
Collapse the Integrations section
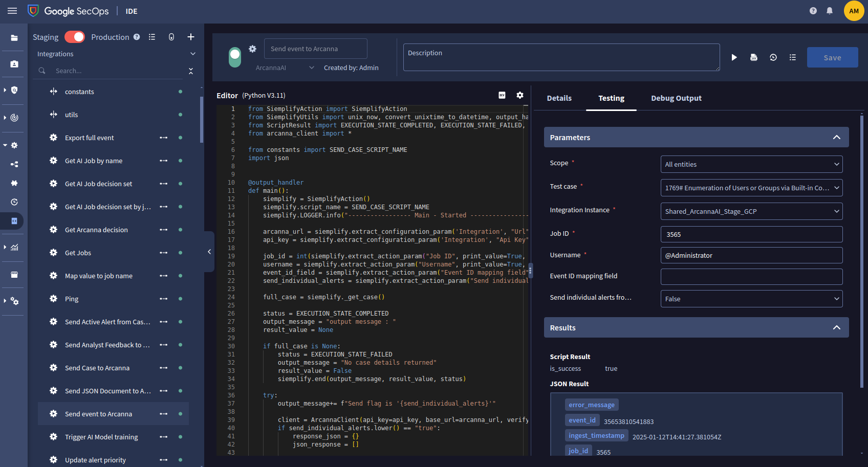(x=193, y=54)
